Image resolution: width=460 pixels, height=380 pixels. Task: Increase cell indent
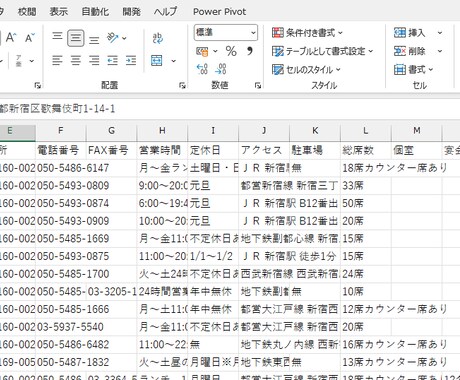click(x=131, y=60)
